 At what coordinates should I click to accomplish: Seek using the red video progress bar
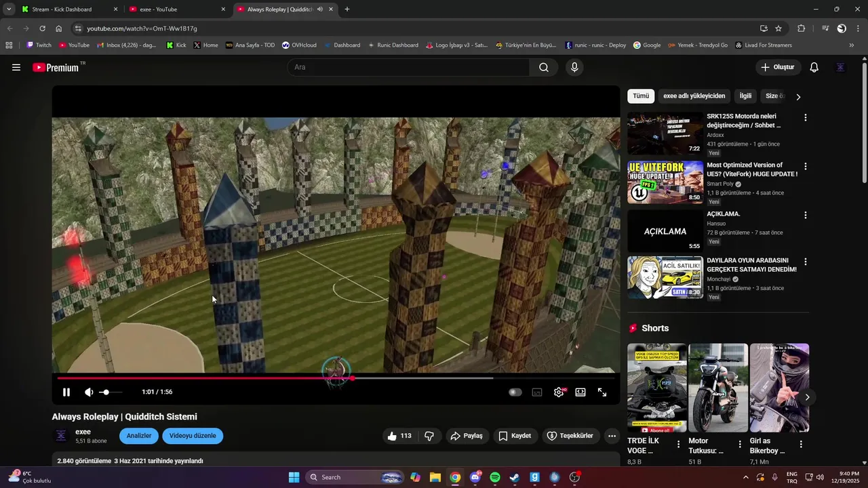pos(336,378)
